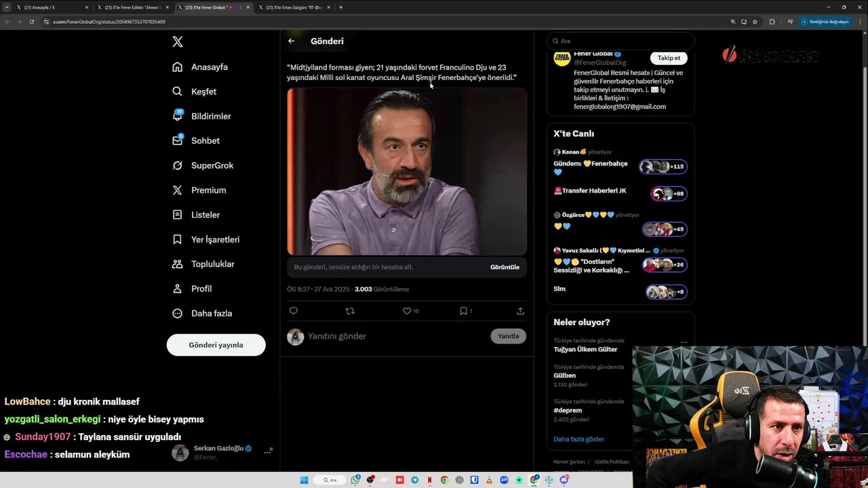Click the repost icon on the post
868x488 pixels.
point(350,311)
